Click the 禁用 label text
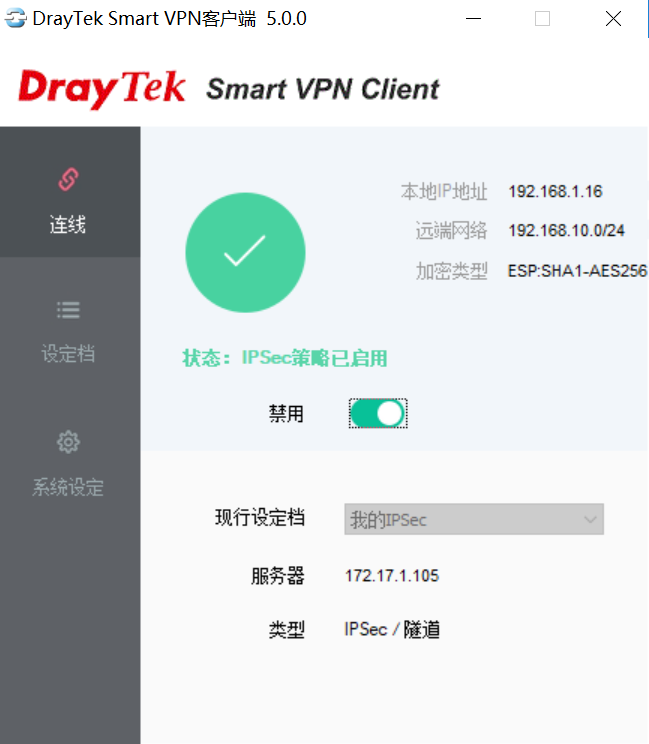 [x=286, y=414]
